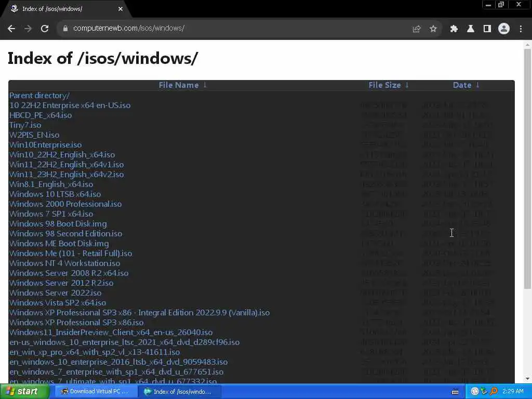The image size is (532, 399).
Task: Open the Tiny7.iso link
Action: (25, 125)
